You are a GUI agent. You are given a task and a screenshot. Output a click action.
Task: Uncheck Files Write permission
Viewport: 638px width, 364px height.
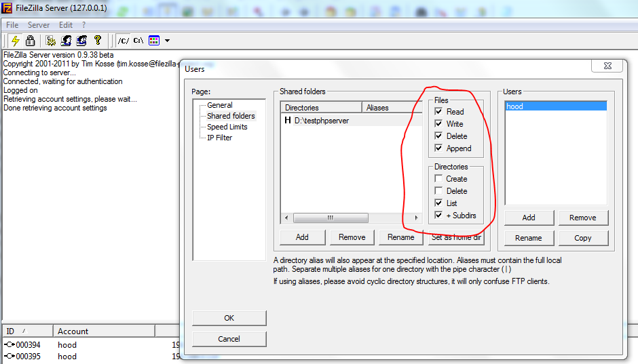(x=438, y=123)
